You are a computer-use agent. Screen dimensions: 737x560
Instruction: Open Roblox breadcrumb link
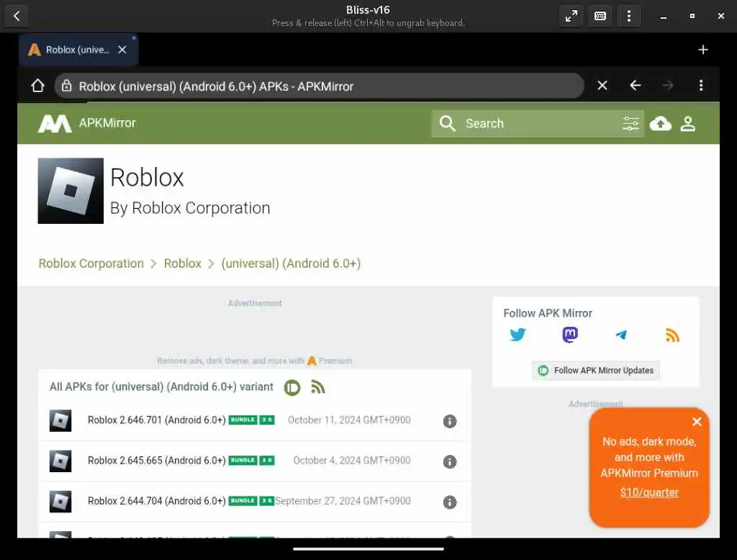(x=182, y=263)
